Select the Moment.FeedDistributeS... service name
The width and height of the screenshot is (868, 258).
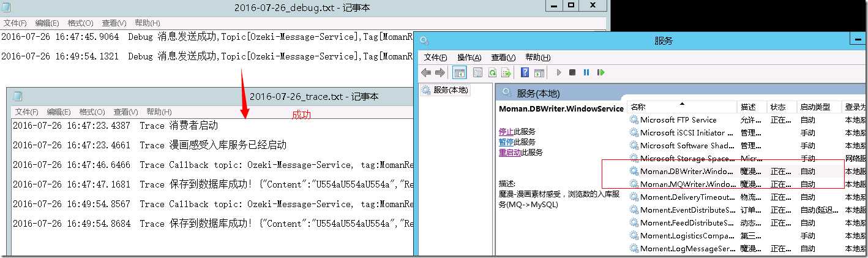pyautogui.click(x=687, y=223)
